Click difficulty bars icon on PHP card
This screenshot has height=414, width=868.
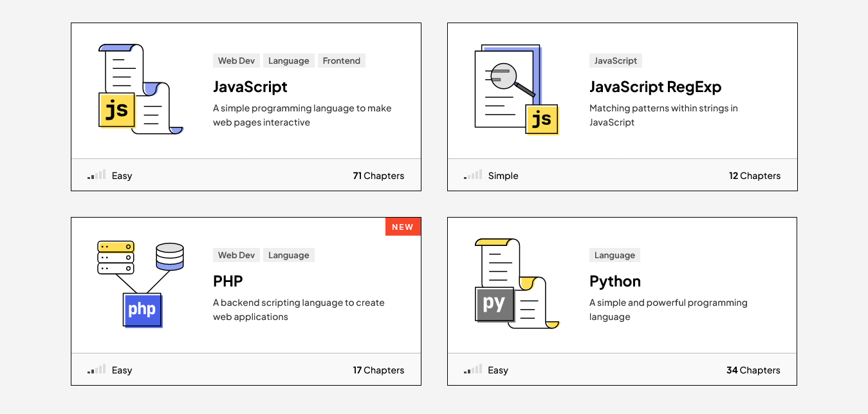tap(97, 370)
